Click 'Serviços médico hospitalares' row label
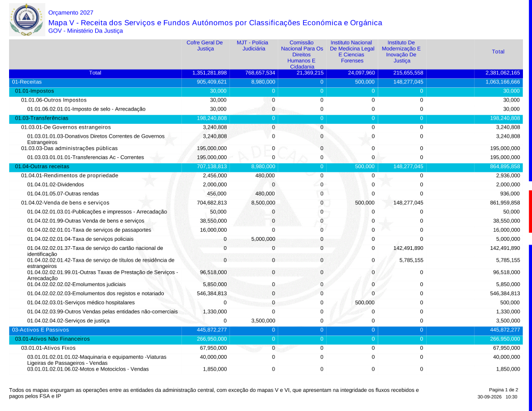This screenshot has width=532, height=411. pos(81,303)
